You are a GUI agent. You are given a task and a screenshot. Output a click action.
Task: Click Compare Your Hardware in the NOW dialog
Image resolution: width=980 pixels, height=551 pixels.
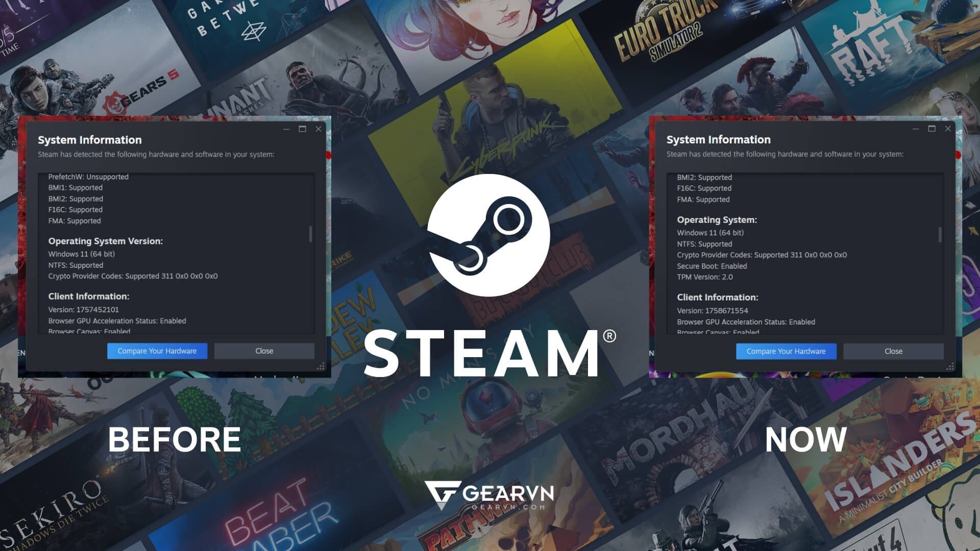(786, 352)
